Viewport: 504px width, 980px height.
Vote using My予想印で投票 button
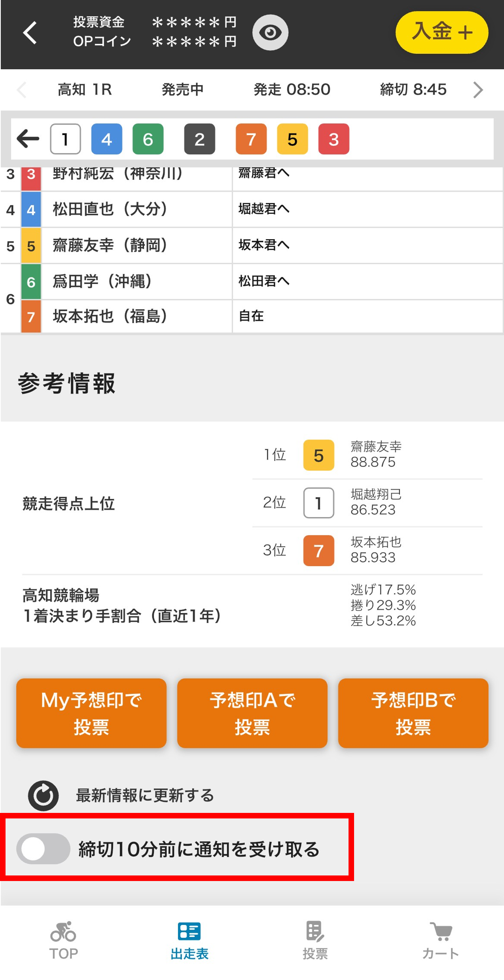tap(91, 713)
